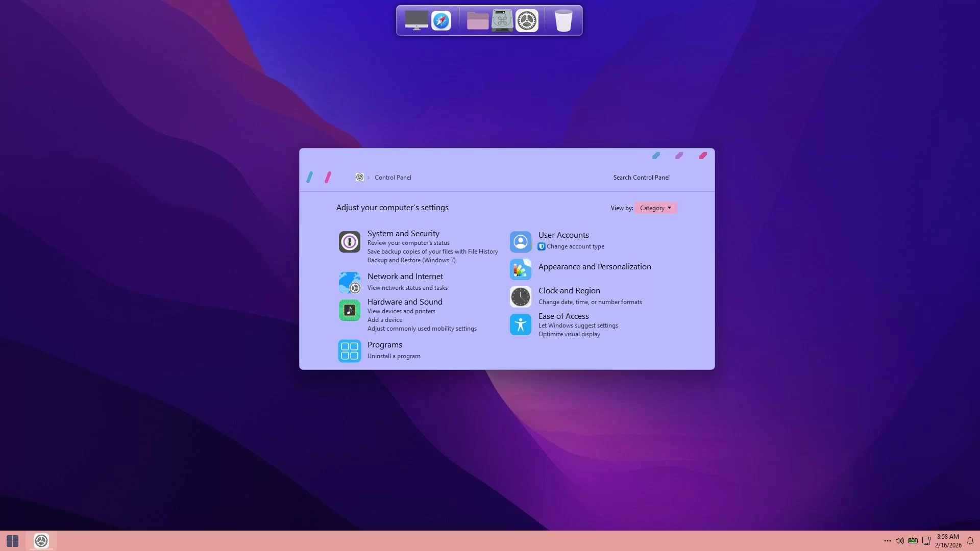Open Hardware and Sound music icon
The width and height of the screenshot is (980, 551).
tap(349, 310)
